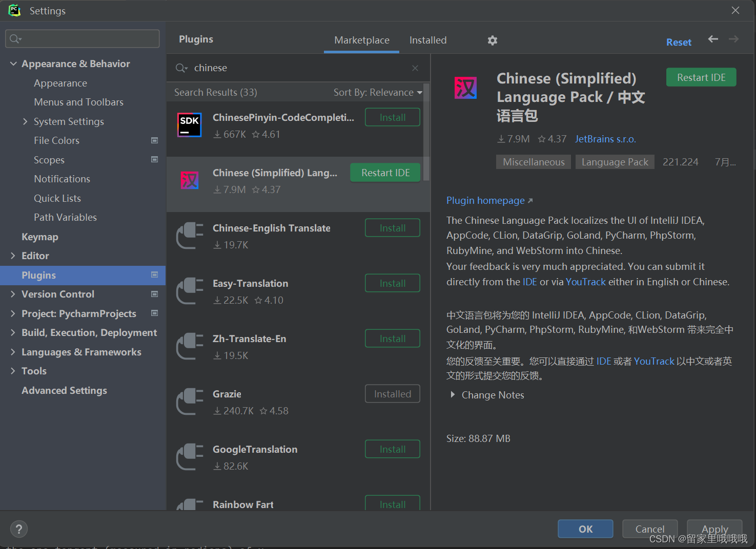Install Chinese-English Translate plugin
The width and height of the screenshot is (756, 549).
tap(393, 228)
